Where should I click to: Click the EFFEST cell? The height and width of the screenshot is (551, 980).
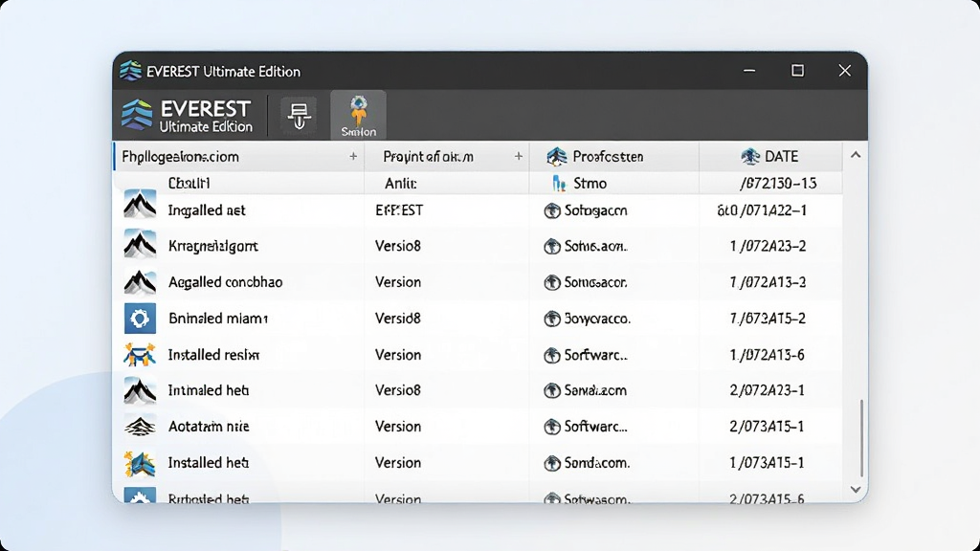click(399, 210)
